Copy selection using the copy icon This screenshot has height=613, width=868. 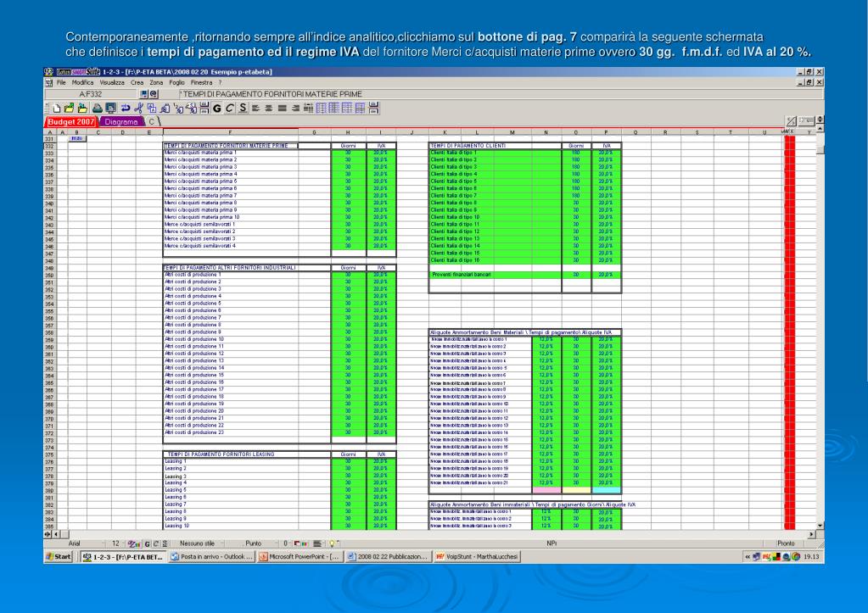pos(152,109)
